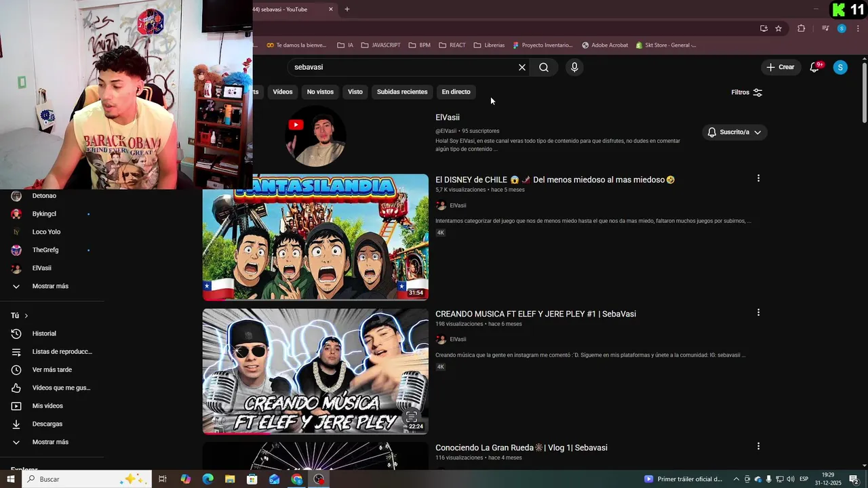Image resolution: width=868 pixels, height=488 pixels.
Task: Open CREANDO MUSICA FT ELEF video title
Action: click(x=536, y=314)
